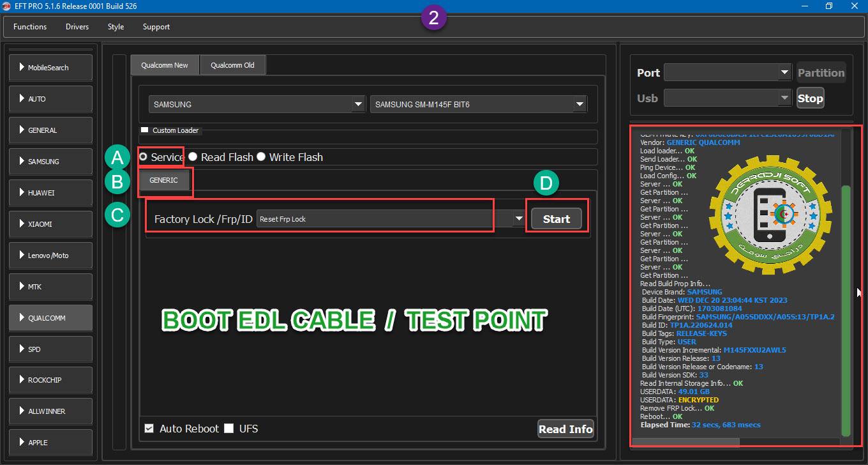Open the MobileSearch sidebar section
The height and width of the screenshot is (465, 868).
click(50, 68)
